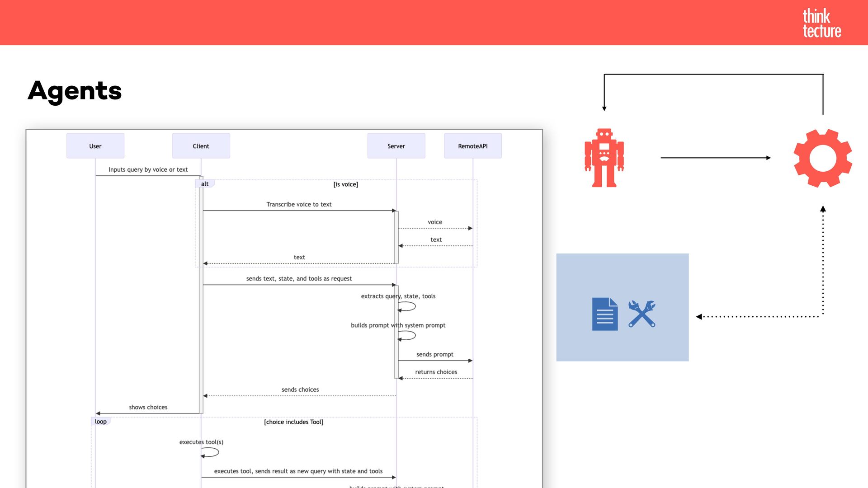The width and height of the screenshot is (868, 488).
Task: Click the blue crossed tools icon
Action: tap(642, 314)
